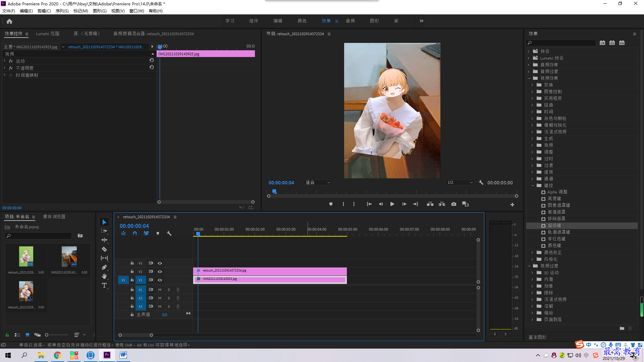Expand the Opacity effect properties
Viewport: 644px width, 362px height.
[x=5, y=68]
